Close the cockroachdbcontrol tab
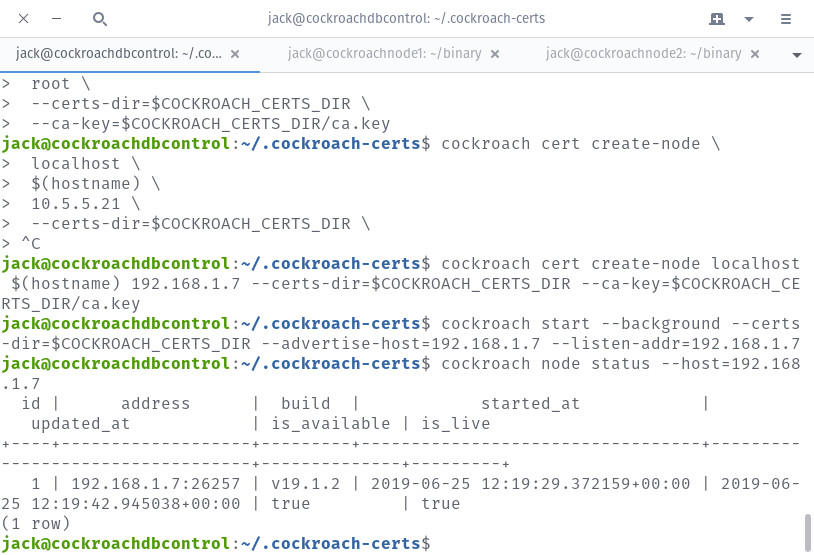 pos(235,54)
